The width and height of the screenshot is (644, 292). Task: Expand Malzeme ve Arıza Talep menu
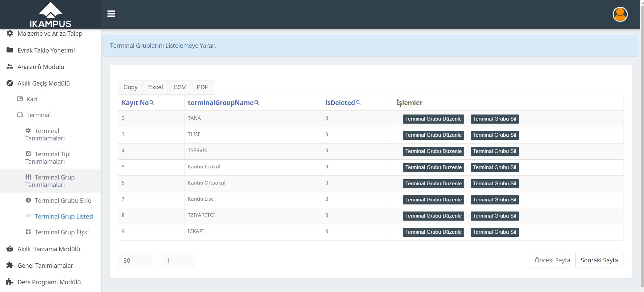tap(51, 33)
